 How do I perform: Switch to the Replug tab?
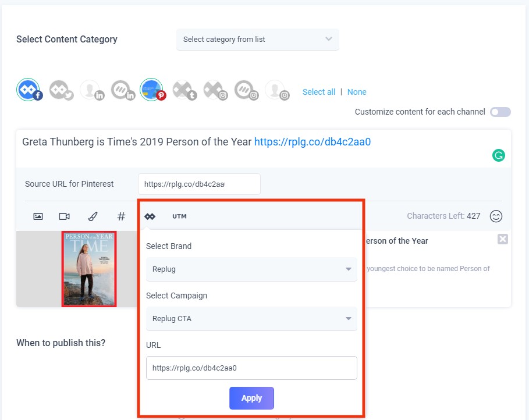[x=150, y=216]
